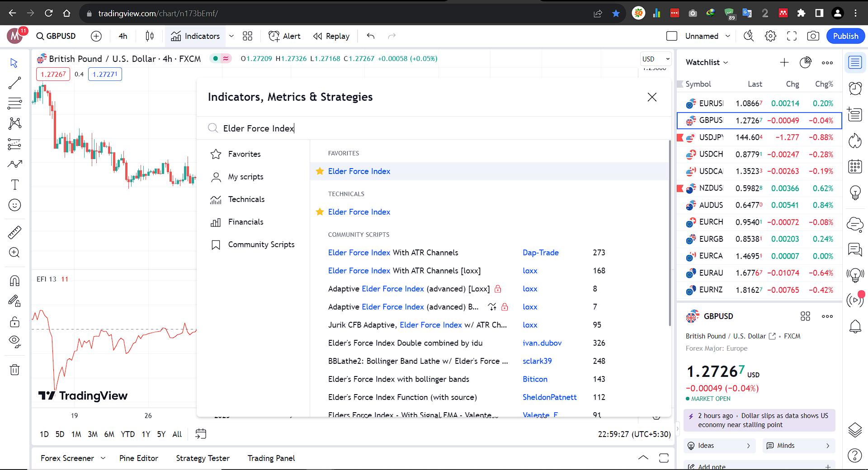
Task: Unstar Elder Force Index under Technicals
Action: (320, 212)
